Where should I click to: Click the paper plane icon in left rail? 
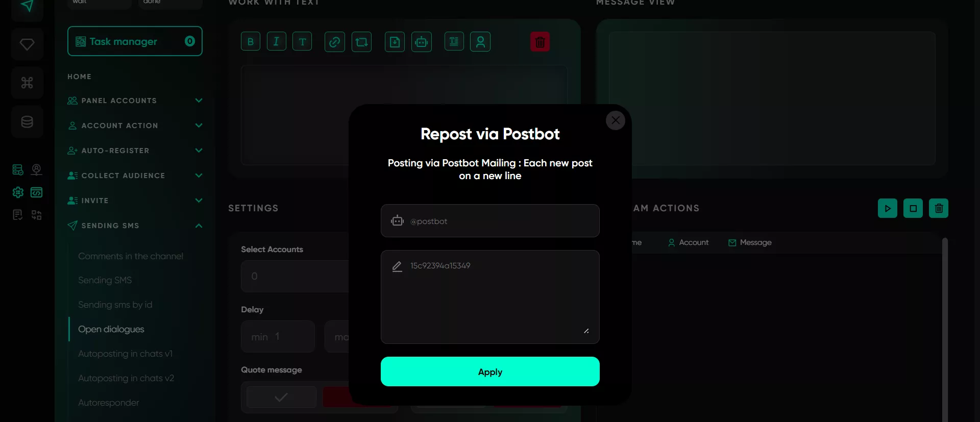[x=27, y=6]
